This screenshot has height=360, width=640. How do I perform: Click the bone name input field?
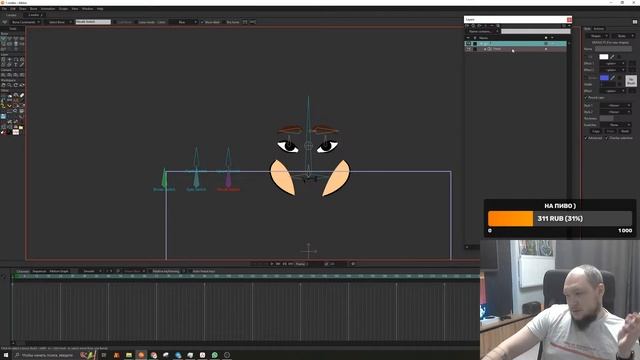(x=93, y=22)
